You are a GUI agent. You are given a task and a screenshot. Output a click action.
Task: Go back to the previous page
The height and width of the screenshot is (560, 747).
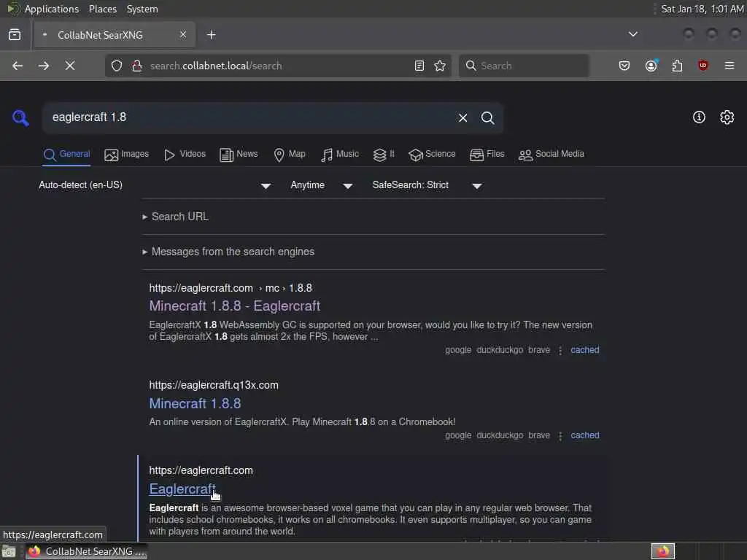pos(18,66)
